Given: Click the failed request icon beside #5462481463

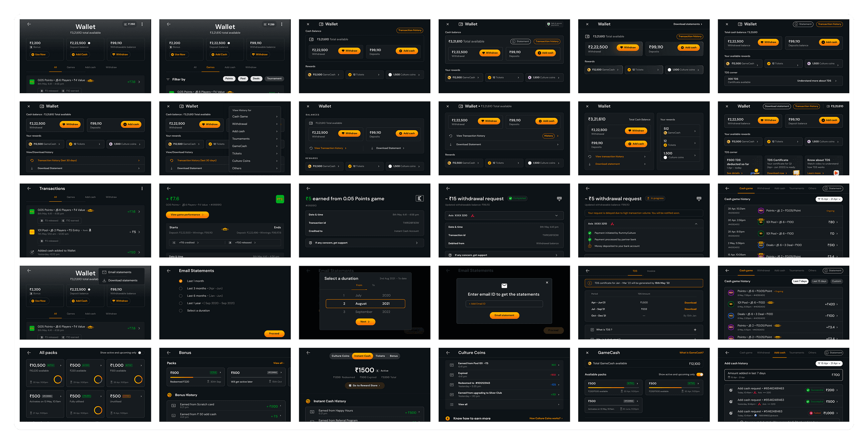Looking at the screenshot, I should pyautogui.click(x=731, y=413).
